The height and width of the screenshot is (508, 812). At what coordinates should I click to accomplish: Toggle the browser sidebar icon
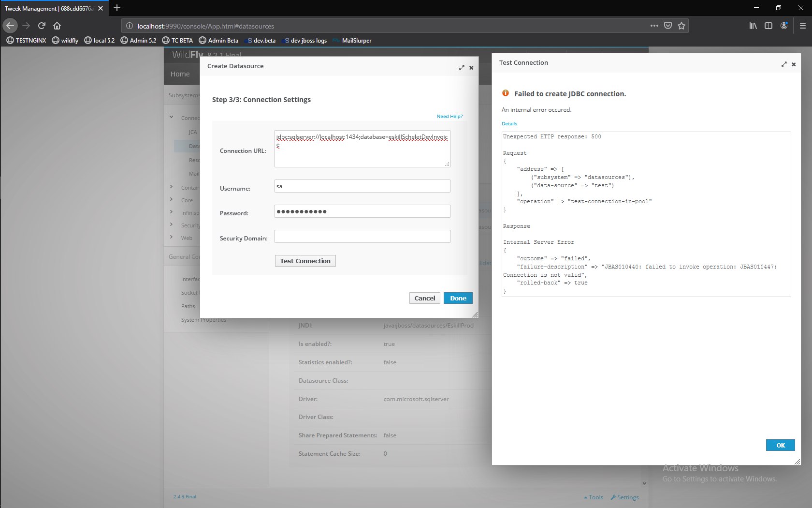[768, 26]
